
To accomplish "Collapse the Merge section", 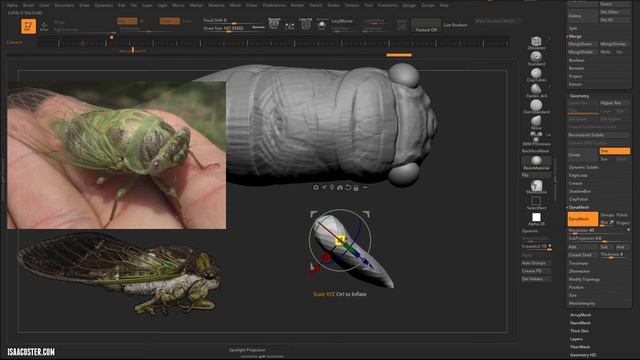I will [x=575, y=36].
